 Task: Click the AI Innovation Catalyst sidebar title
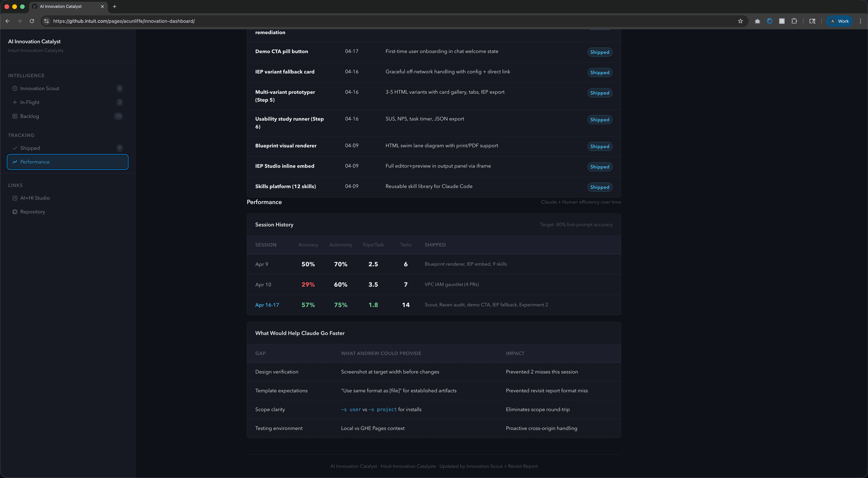(x=34, y=41)
